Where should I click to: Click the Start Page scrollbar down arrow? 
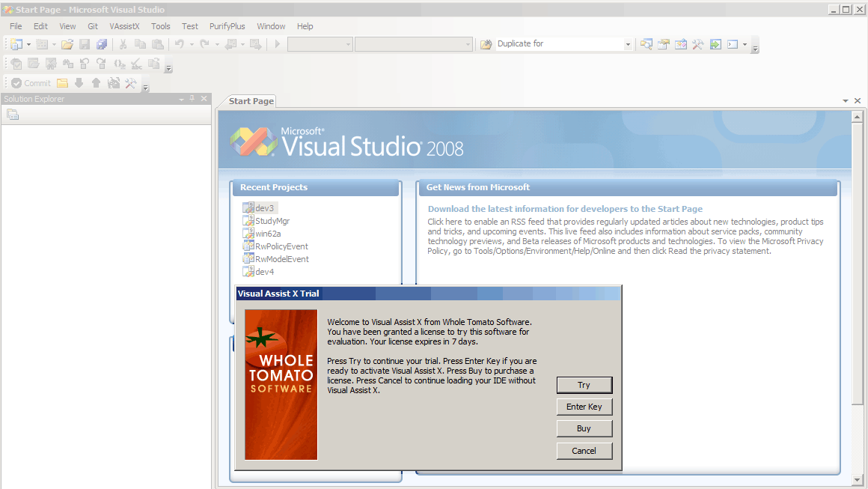click(x=857, y=480)
